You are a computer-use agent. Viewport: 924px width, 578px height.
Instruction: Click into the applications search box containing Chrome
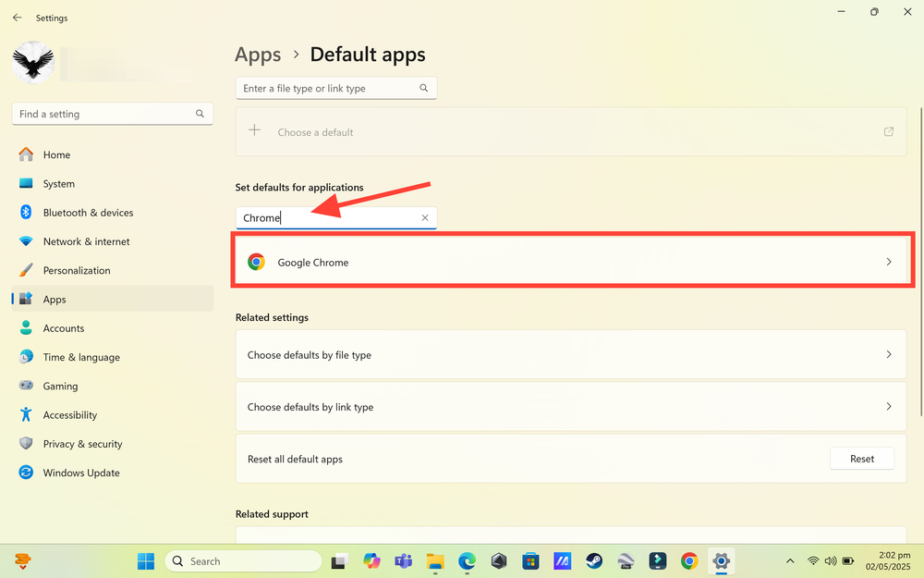click(336, 217)
